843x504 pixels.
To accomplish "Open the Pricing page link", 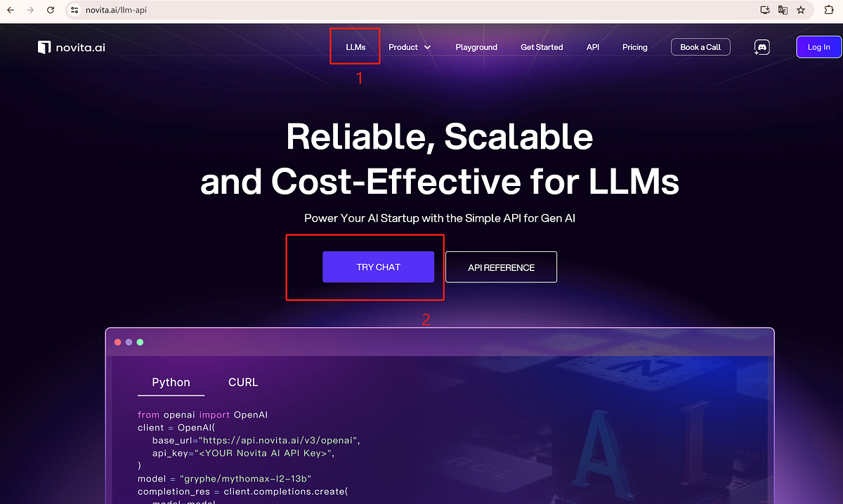I will [x=635, y=47].
